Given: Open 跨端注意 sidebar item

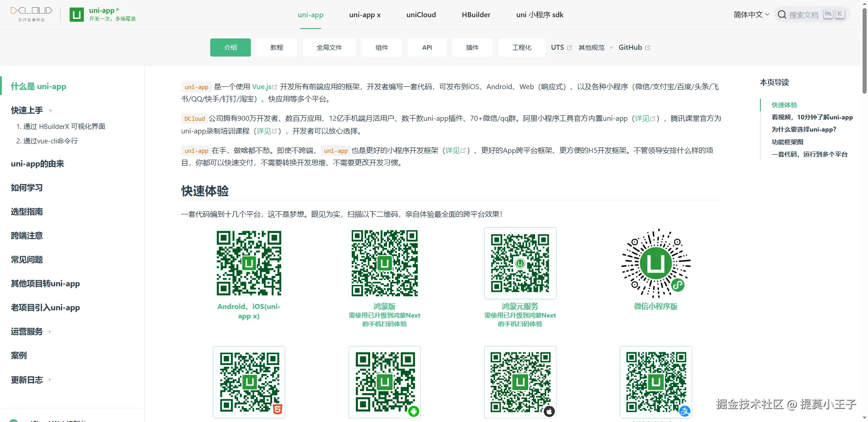Looking at the screenshot, I should coord(27,236).
